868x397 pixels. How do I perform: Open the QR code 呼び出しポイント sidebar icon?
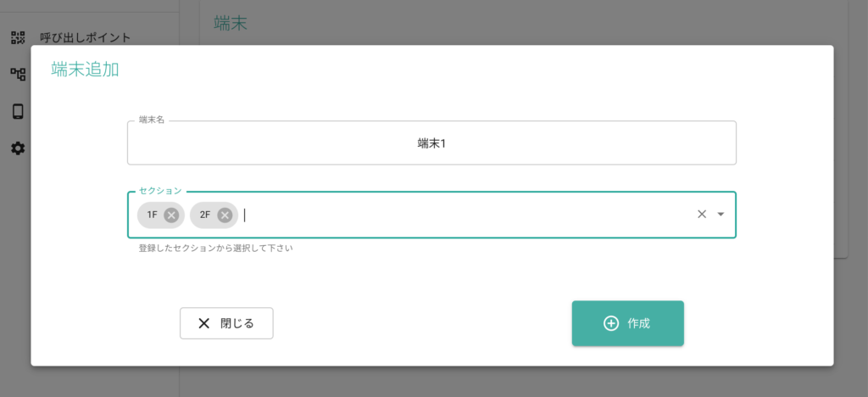pos(19,37)
